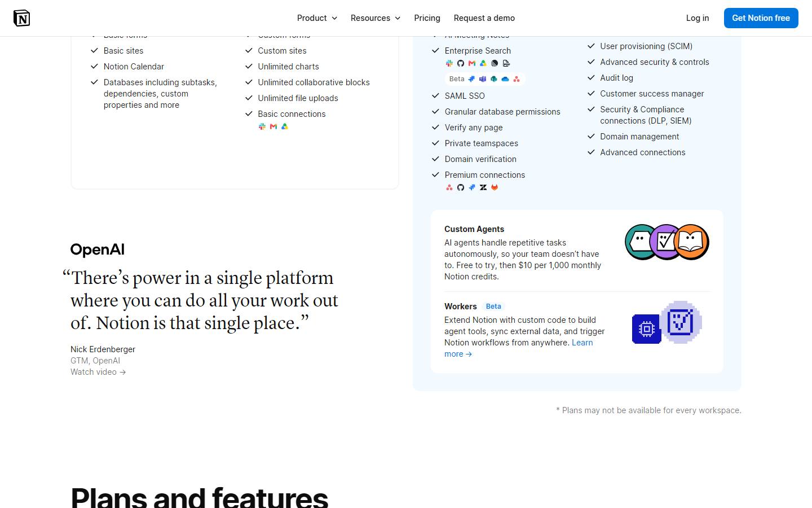Click the Asana icon in the Beta row
The height and width of the screenshot is (508, 812).
(517, 79)
